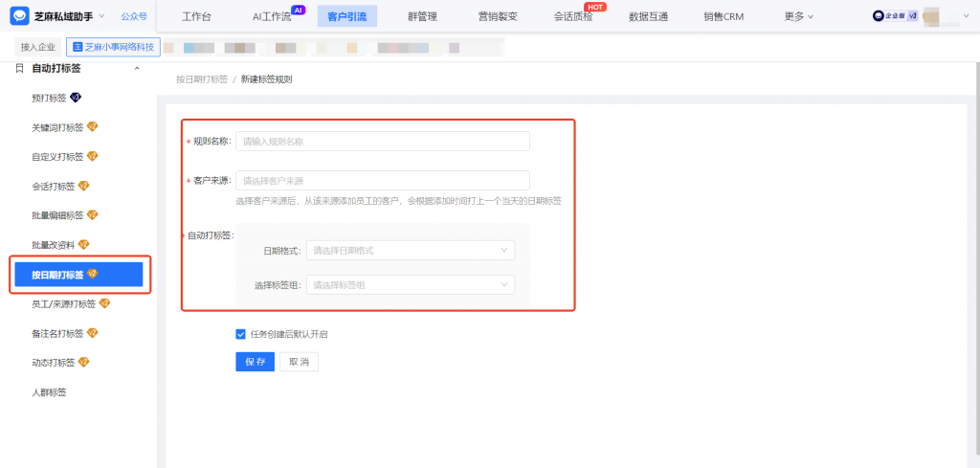Click the badge icon beside 关键词打标签
The width and height of the screenshot is (980, 468).
click(92, 127)
